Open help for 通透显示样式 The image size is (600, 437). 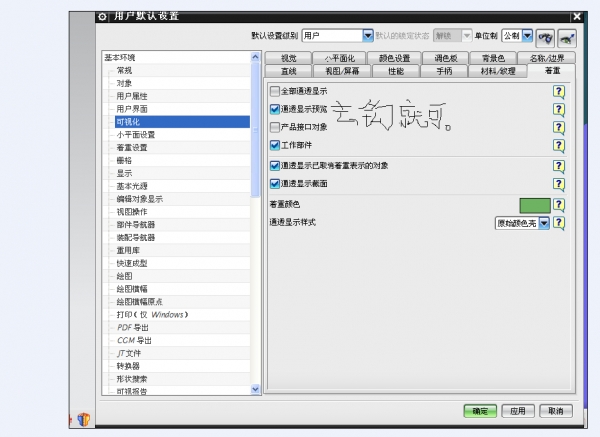click(x=559, y=223)
